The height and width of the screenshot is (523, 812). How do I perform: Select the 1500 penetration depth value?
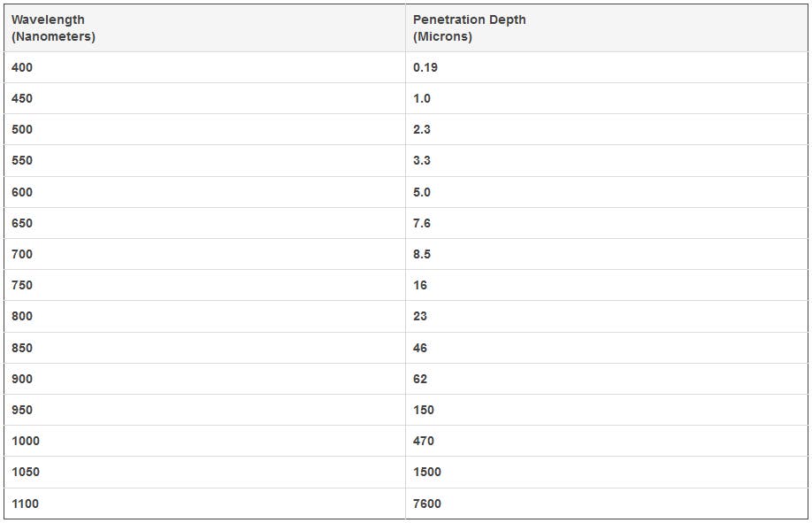click(x=427, y=472)
